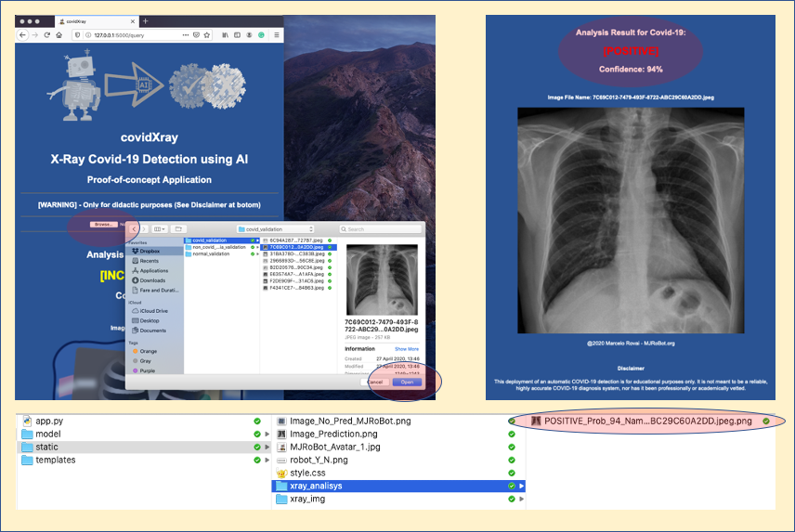This screenshot has height=532, width=795.
Task: Open the covid_validation path dropdown
Action: (276, 229)
